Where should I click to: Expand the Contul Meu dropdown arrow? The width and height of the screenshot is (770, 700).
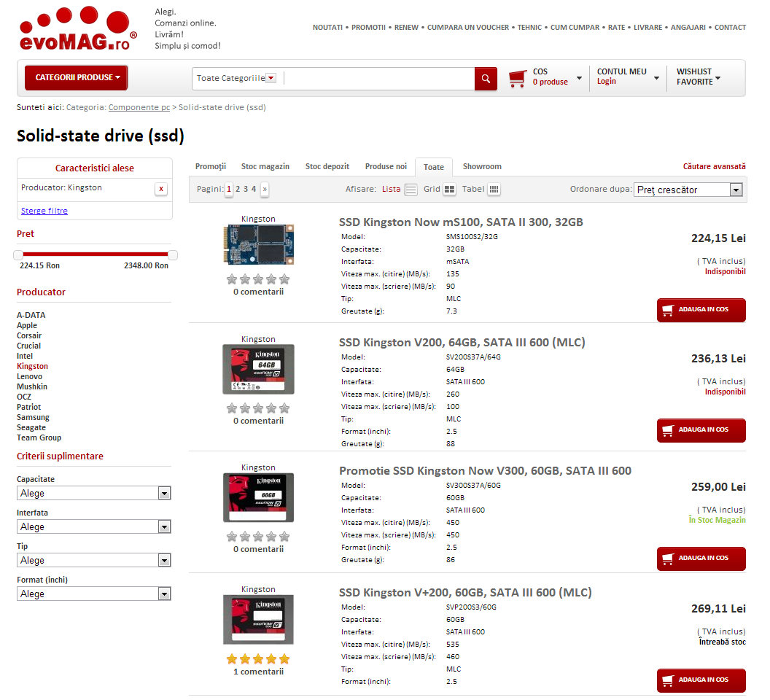[x=656, y=78]
